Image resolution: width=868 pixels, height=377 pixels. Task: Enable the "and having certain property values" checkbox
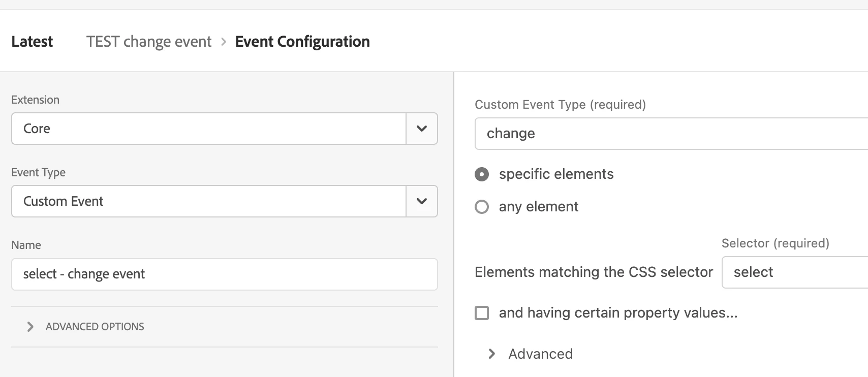tap(482, 313)
